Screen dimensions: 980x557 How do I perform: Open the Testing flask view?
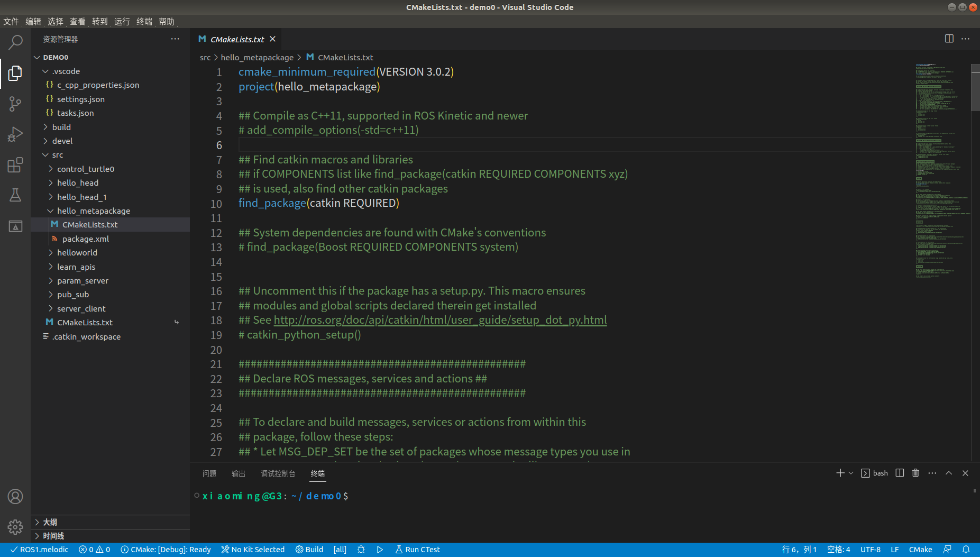(15, 195)
